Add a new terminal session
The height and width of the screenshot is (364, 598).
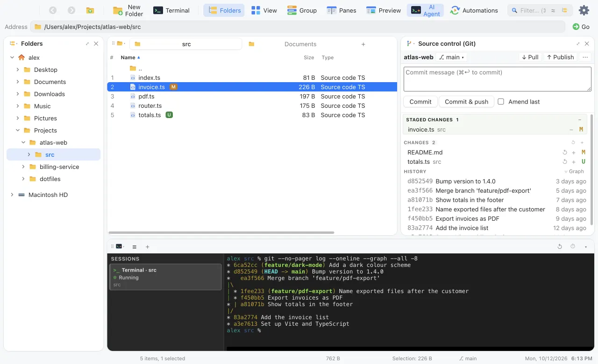coord(147,246)
